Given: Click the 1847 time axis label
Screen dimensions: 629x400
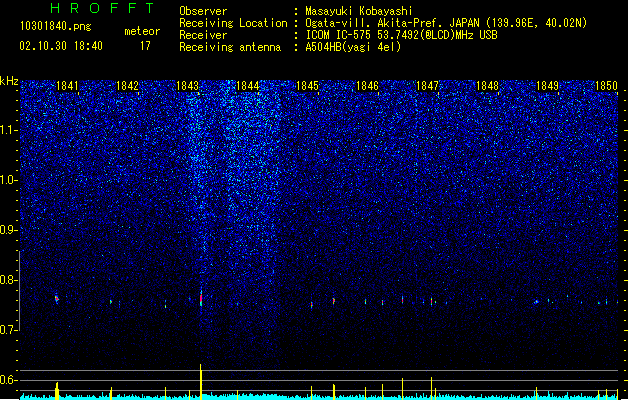Looking at the screenshot, I should coord(428,86).
